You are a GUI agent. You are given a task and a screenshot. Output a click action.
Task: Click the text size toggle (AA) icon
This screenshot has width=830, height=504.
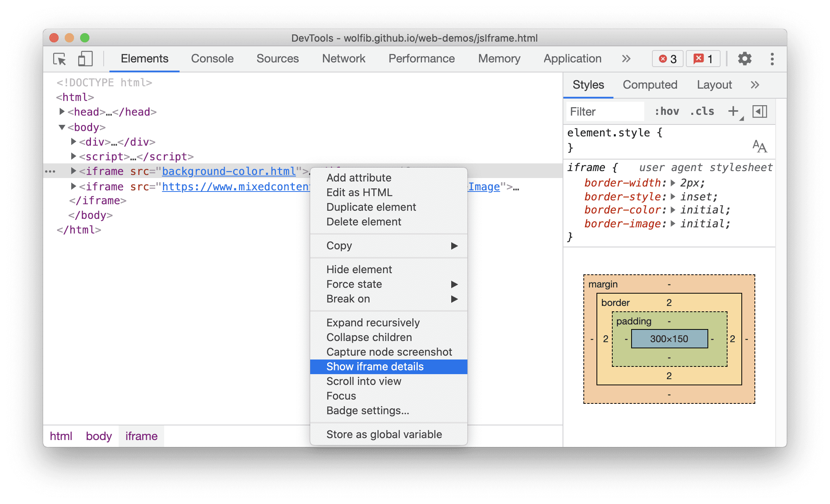(x=759, y=146)
